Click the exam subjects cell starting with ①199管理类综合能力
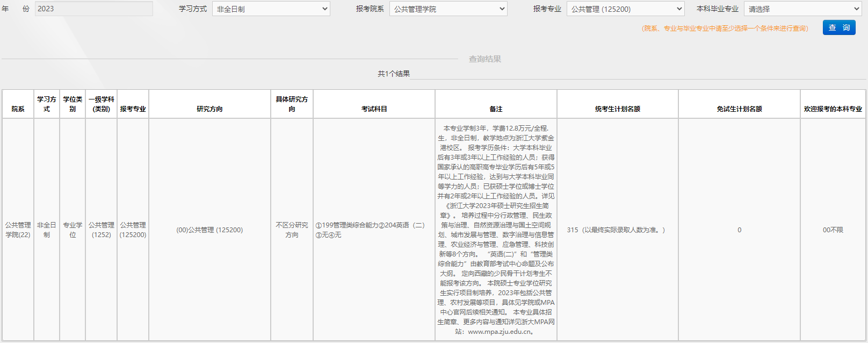Screen dimensions: 868x343 370,230
